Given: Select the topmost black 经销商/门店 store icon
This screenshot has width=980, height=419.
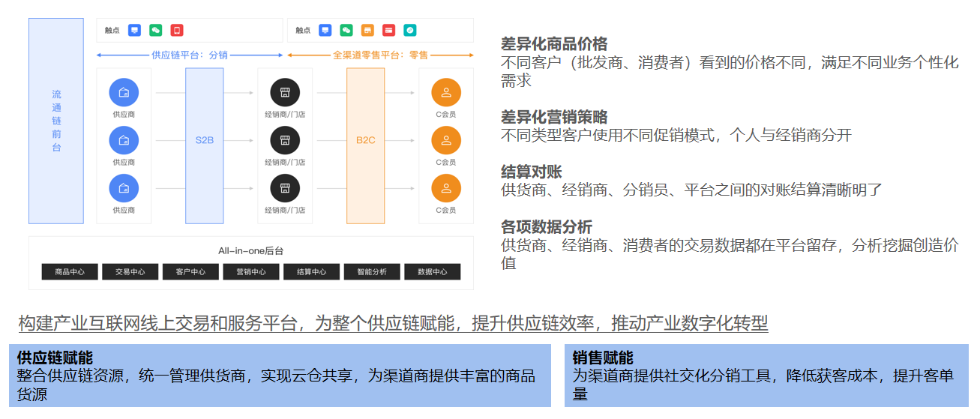Looking at the screenshot, I should (x=285, y=93).
